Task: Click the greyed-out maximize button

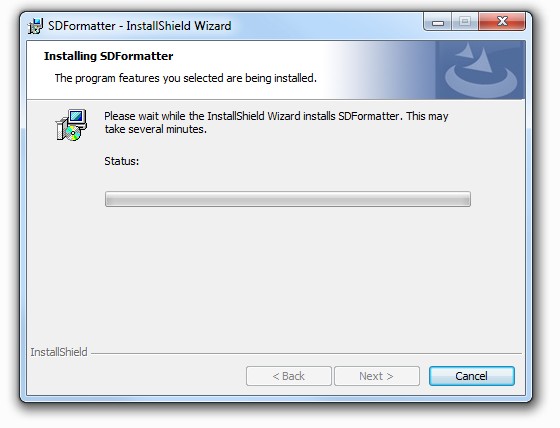Action: point(465,22)
